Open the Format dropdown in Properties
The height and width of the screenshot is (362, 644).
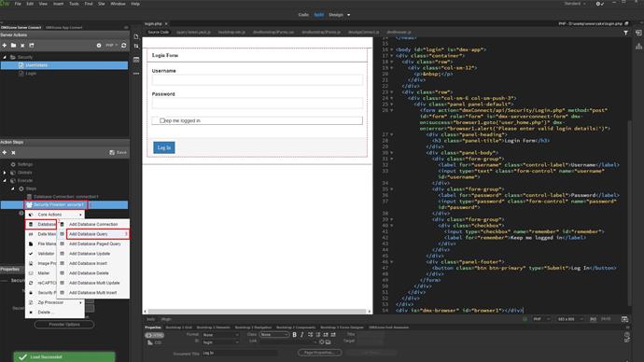click(x=220, y=335)
